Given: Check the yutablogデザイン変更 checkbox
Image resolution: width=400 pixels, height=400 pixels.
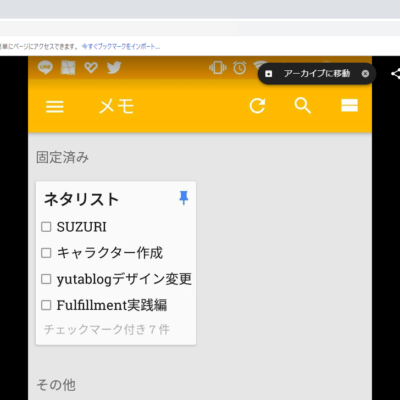Looking at the screenshot, I should point(46,279).
